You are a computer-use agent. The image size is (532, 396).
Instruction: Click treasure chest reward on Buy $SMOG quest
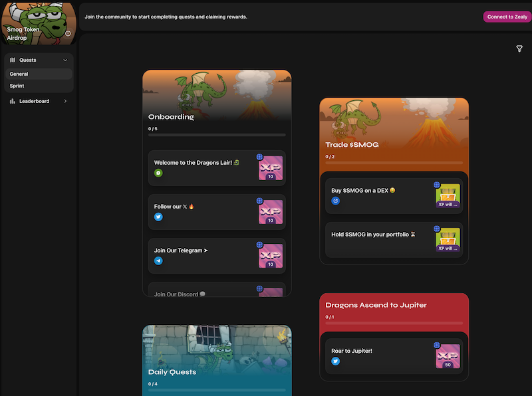[x=448, y=195]
